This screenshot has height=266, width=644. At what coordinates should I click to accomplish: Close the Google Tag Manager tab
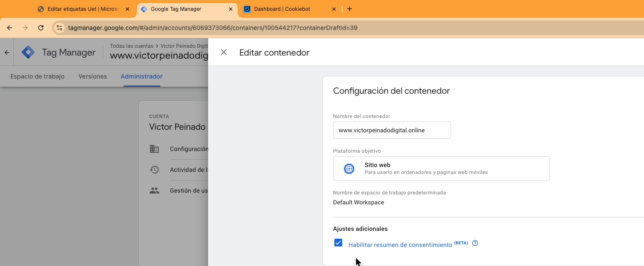coord(231,9)
